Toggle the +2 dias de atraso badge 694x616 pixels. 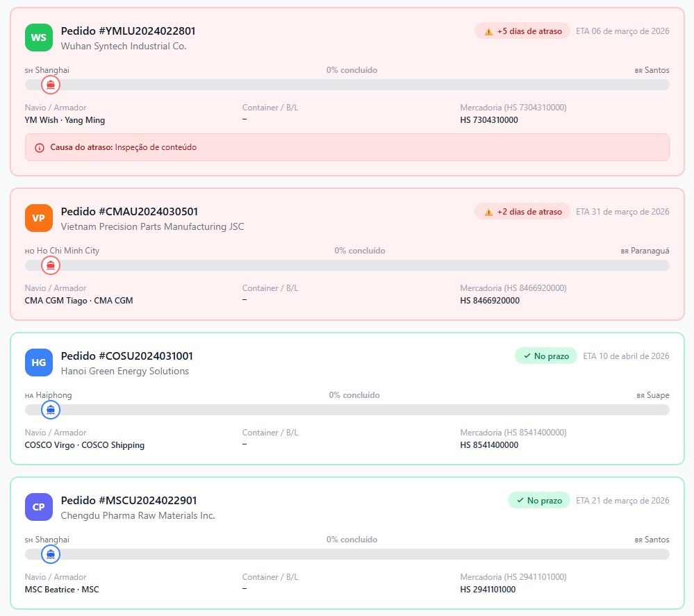522,211
